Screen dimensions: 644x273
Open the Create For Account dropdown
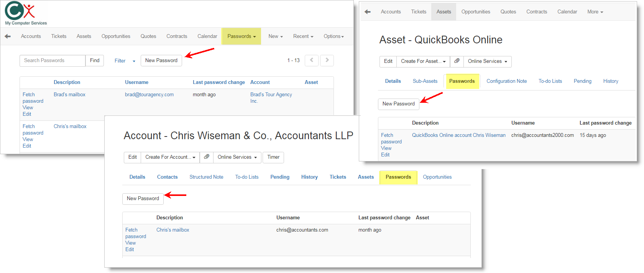[x=170, y=157]
